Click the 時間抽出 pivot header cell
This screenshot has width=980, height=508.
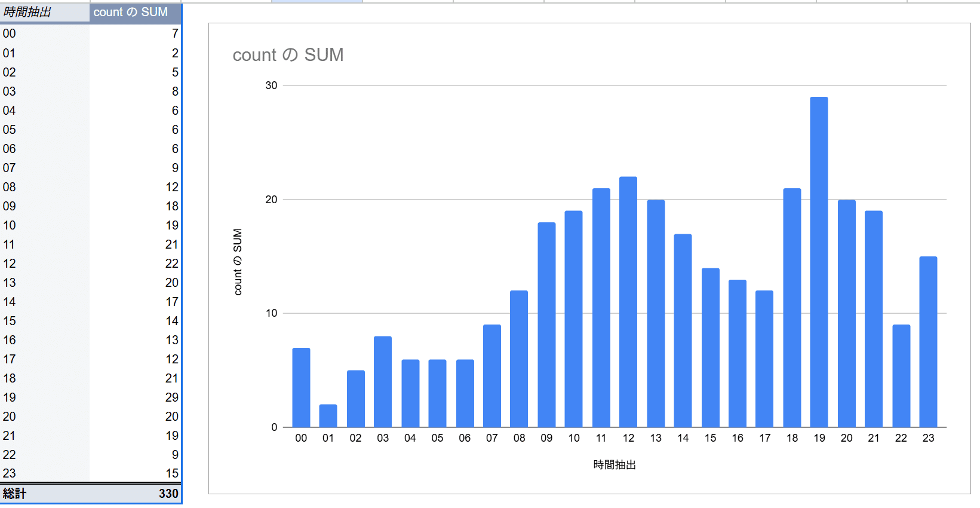point(27,12)
